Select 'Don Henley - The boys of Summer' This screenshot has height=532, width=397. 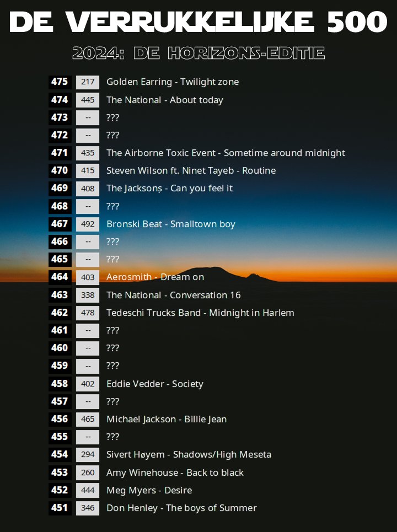tap(181, 508)
